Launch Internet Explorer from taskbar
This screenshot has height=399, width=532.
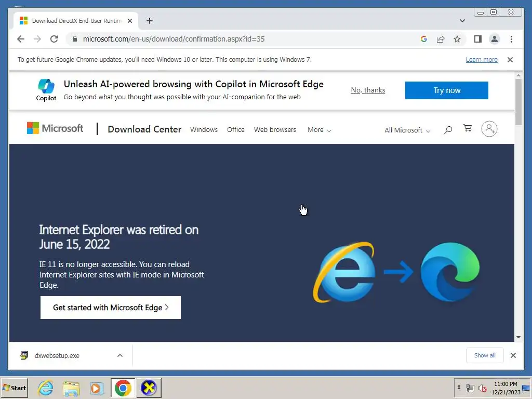pyautogui.click(x=46, y=388)
